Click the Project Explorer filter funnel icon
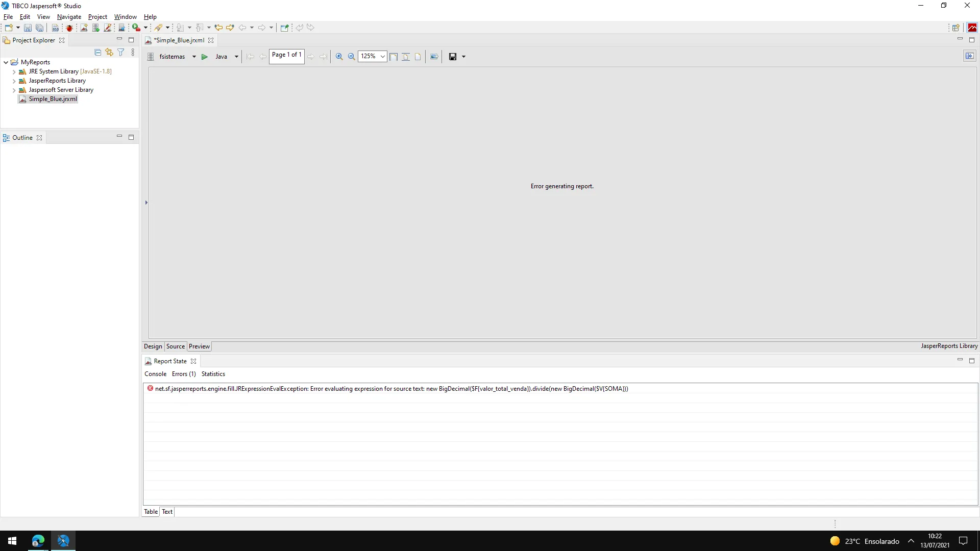Screen dimensions: 980x551 click(121, 52)
